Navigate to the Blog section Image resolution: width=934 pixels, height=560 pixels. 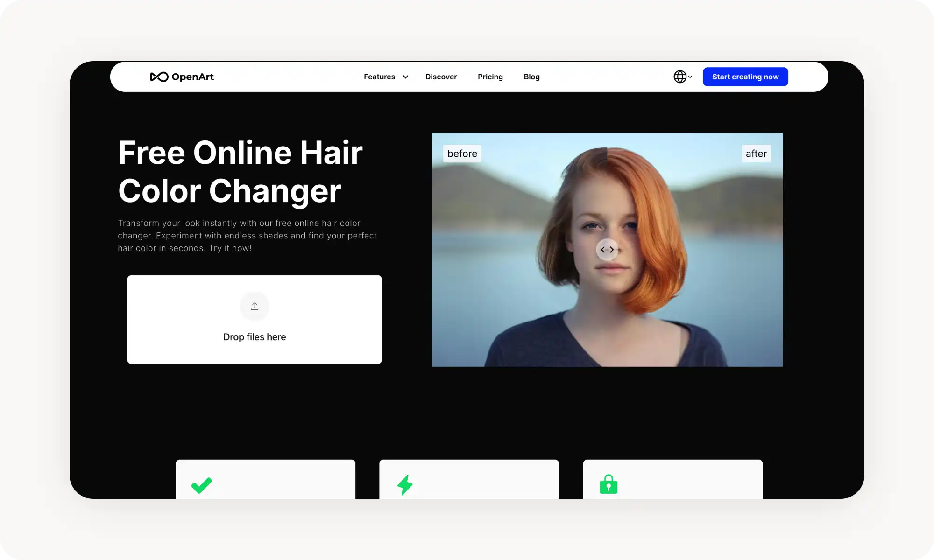coord(531,77)
